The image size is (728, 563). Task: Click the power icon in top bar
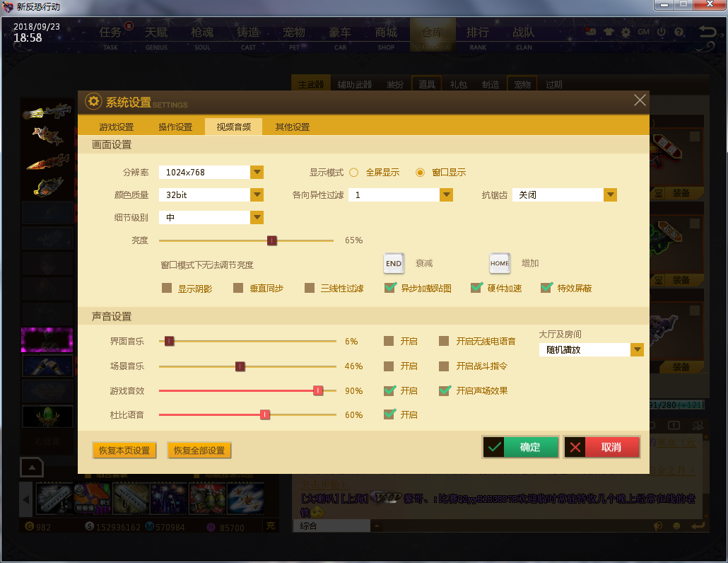[661, 32]
